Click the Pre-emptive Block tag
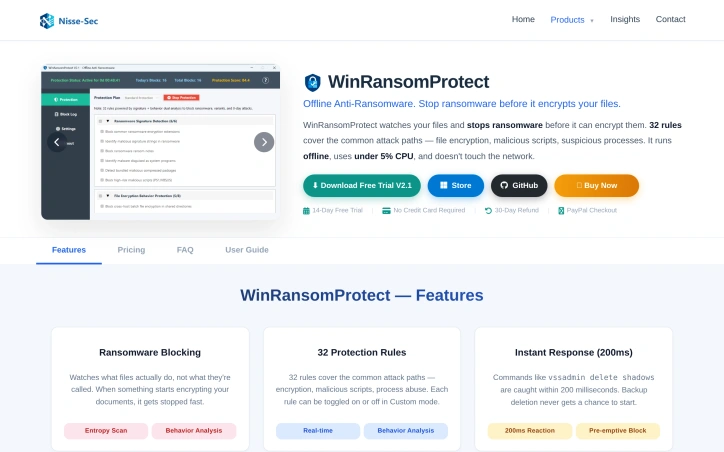The image size is (724, 452). 617,431
